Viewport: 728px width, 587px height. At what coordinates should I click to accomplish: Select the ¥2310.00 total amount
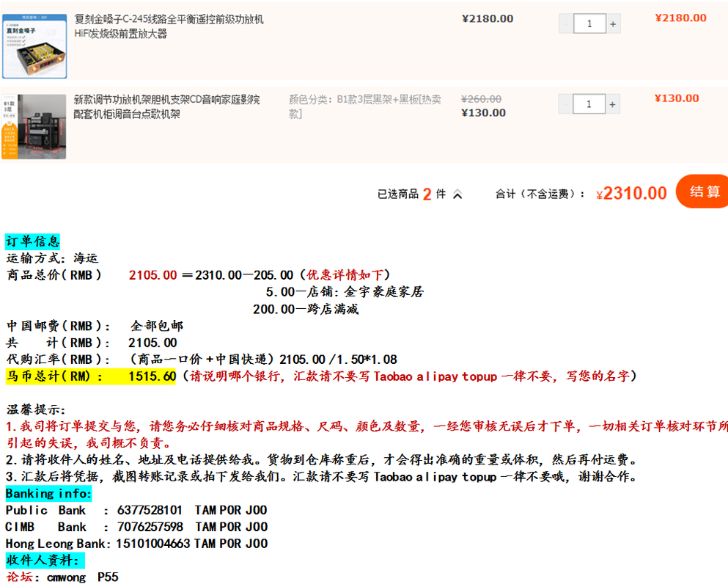[x=631, y=193]
